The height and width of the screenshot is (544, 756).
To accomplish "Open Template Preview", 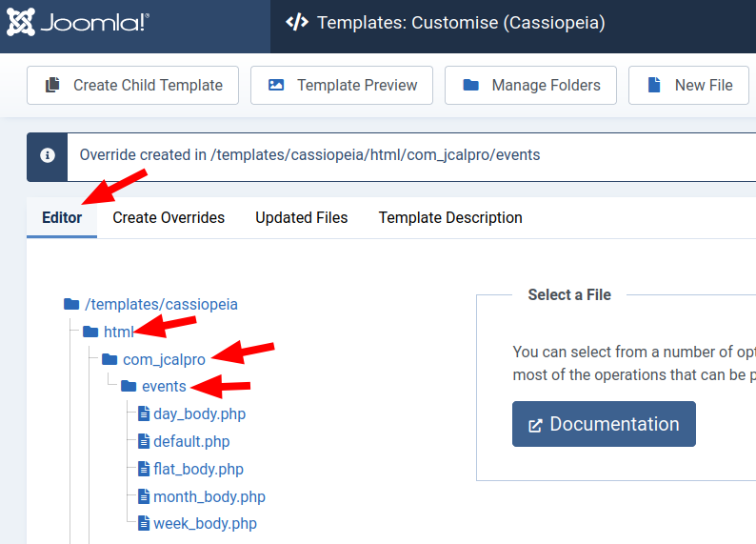I will (x=342, y=86).
